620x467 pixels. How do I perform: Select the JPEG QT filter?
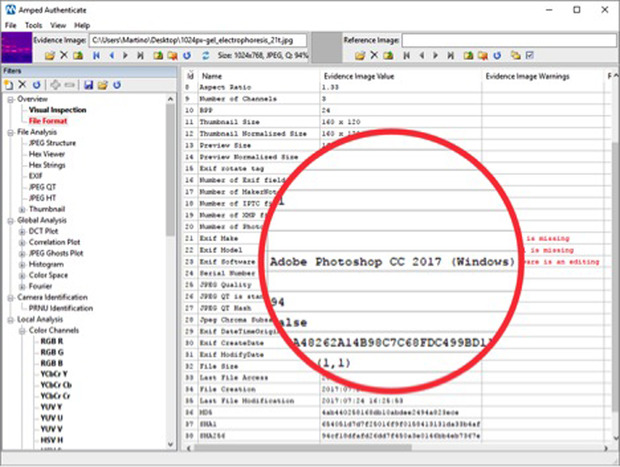42,187
